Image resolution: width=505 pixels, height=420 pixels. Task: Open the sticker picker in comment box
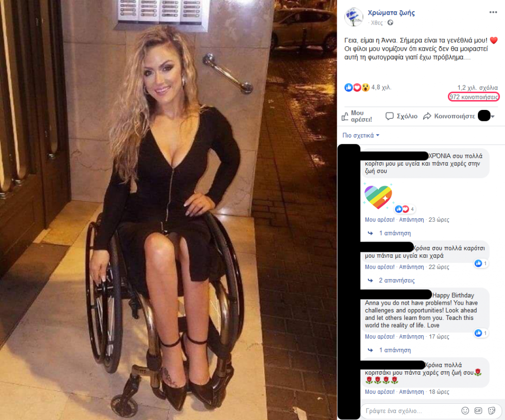pyautogui.click(x=492, y=410)
